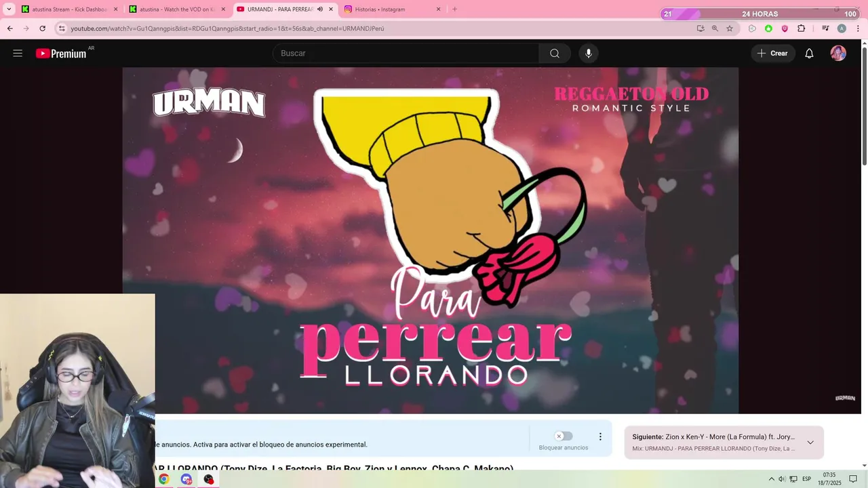
Task: Open the Extensions puzzle-piece menu
Action: pos(801,28)
